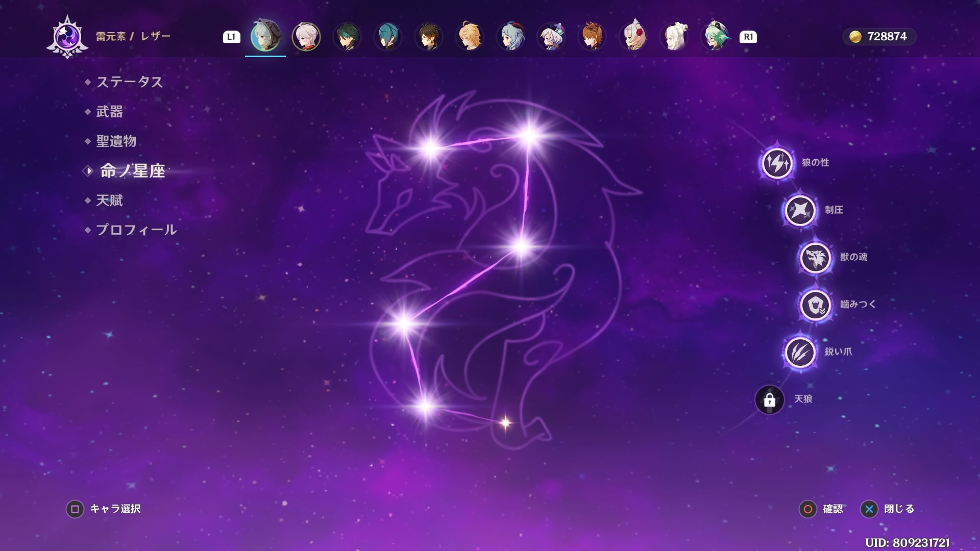980x551 pixels.
Task: Click the 確認 confirm button
Action: [821, 509]
